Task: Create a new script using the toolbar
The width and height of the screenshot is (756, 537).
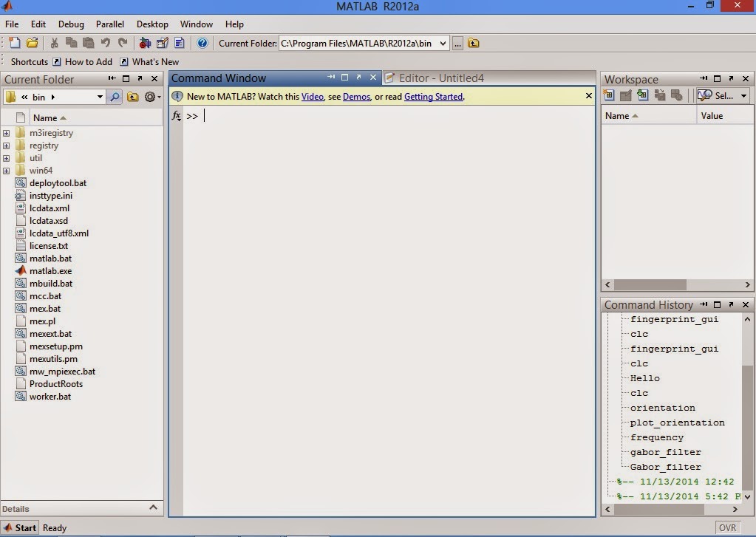Action: click(x=13, y=43)
